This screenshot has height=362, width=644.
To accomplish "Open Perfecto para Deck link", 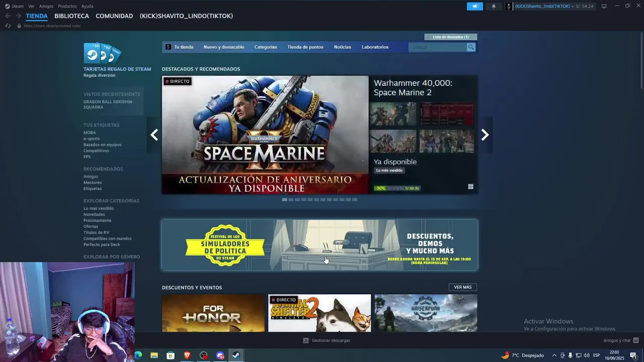I will tap(102, 244).
